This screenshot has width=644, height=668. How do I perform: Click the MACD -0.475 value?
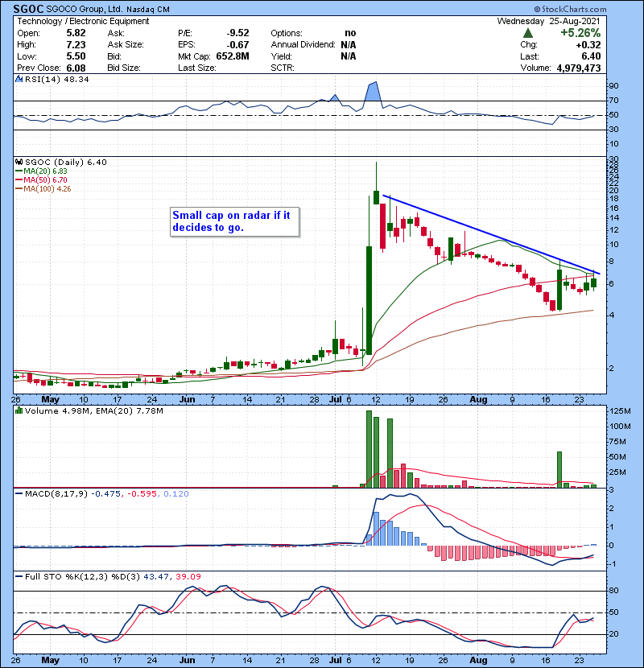pyautogui.click(x=106, y=494)
